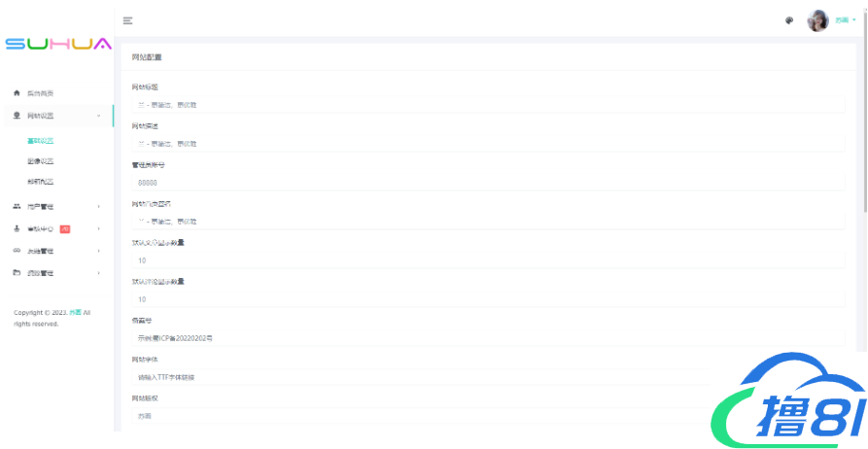868x449 pixels.
Task: Click the folder icon in sidebar
Action: 17,273
